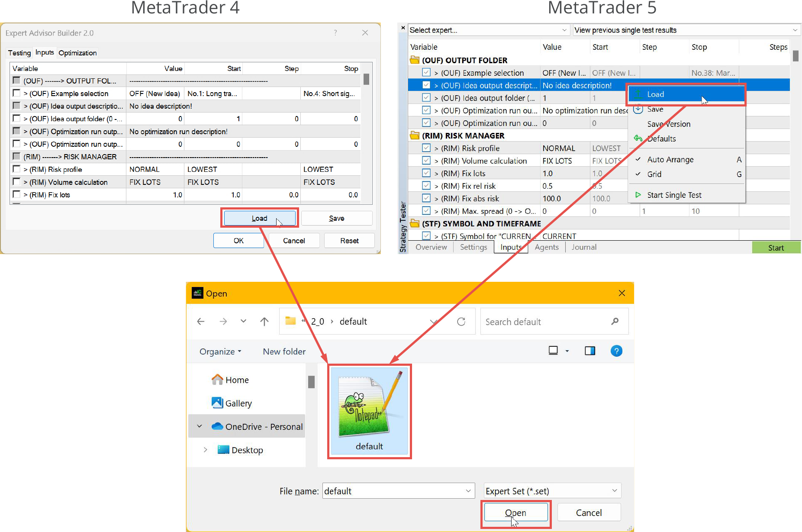Open the Journal tab in Strategy Tester
This screenshot has height=532, width=802.
click(x=584, y=247)
